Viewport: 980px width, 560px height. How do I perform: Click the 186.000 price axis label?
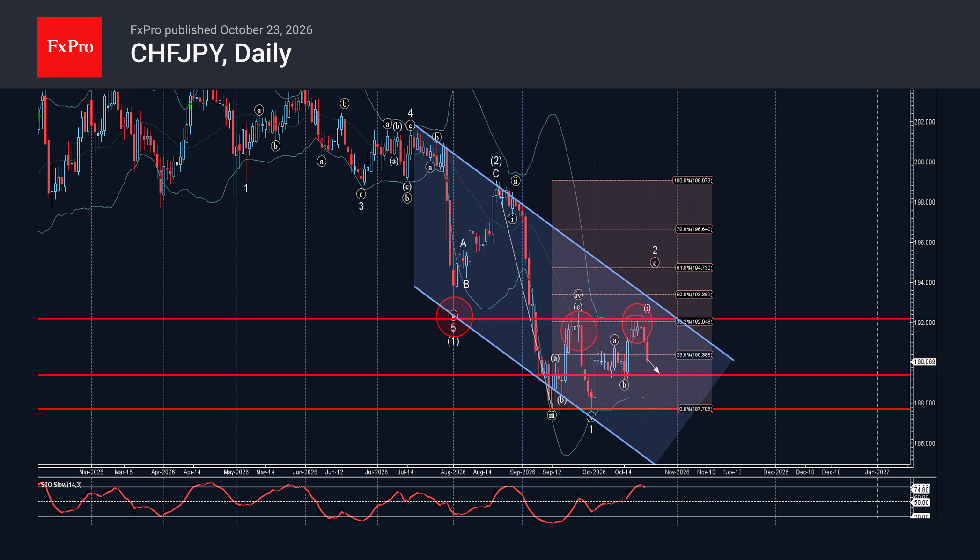(x=925, y=443)
